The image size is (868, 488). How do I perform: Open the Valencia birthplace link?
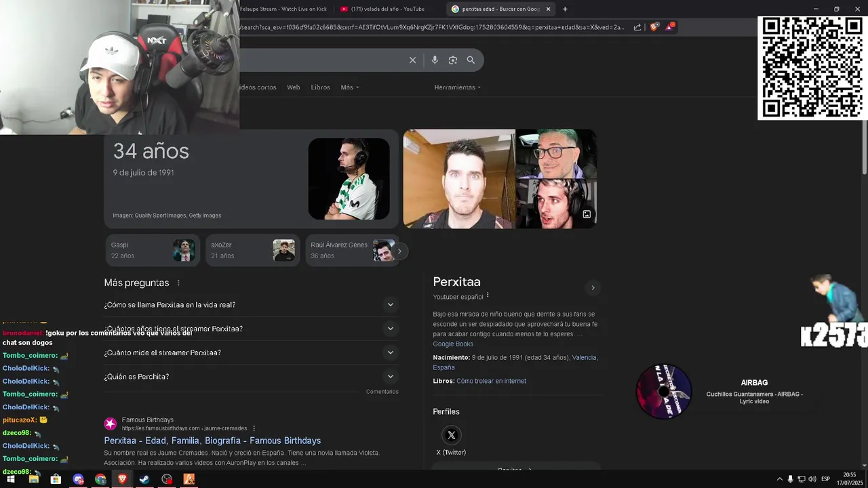tap(585, 357)
